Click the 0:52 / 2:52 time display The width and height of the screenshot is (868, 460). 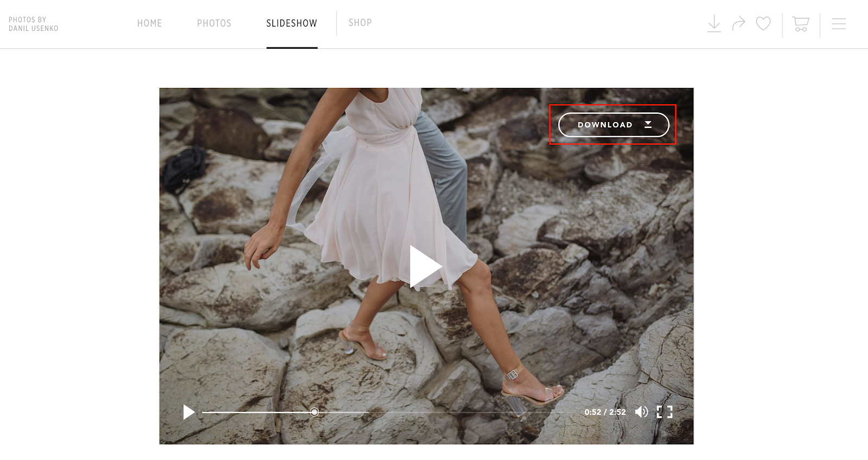[x=605, y=412]
